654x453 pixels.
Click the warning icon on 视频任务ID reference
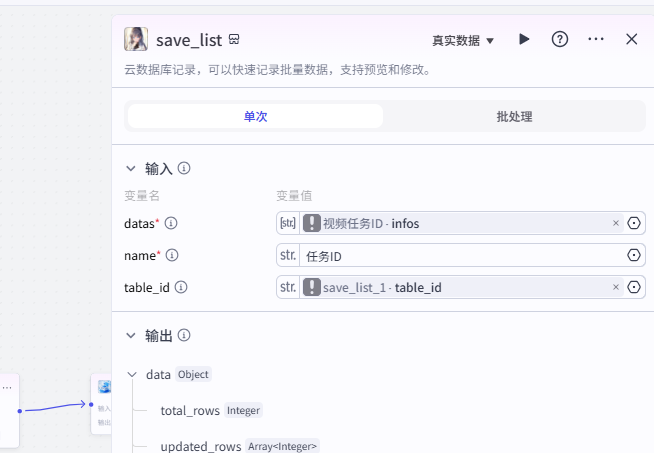click(x=312, y=223)
